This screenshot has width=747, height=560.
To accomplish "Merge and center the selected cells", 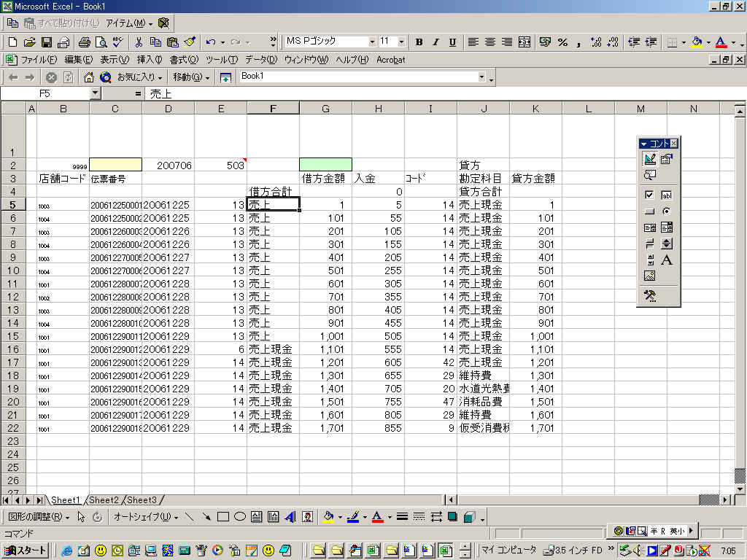I will point(524,42).
